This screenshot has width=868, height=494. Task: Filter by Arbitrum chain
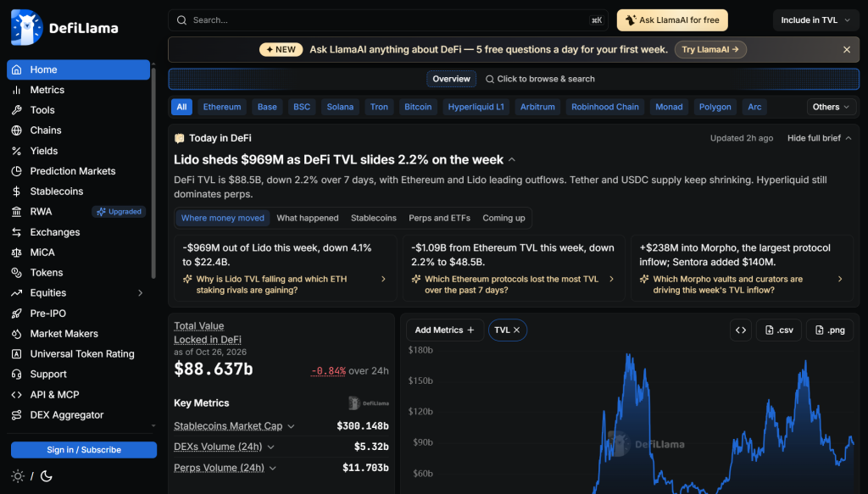pos(537,107)
